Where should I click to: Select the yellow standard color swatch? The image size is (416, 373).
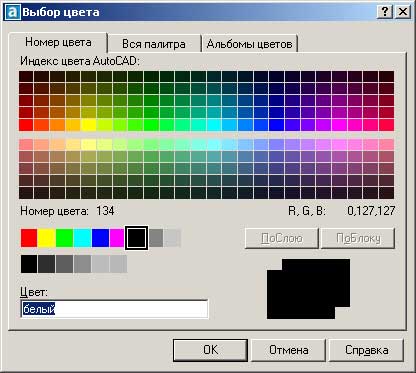click(47, 238)
